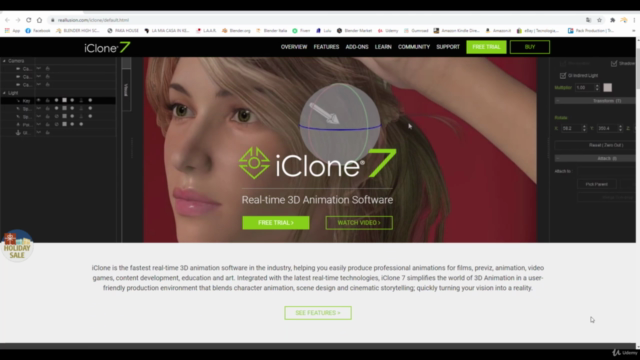Screen dimensions: 640x360
Task: Click the Multiplier color swatch
Action: click(607, 87)
